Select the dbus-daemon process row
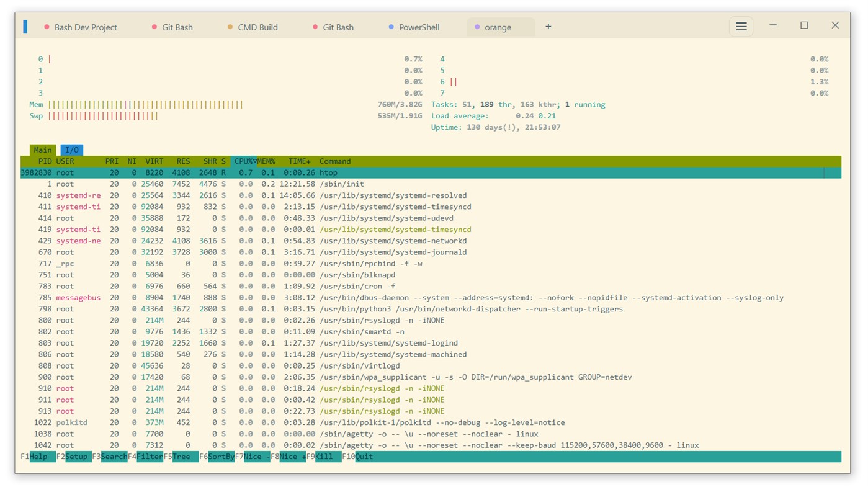868x487 pixels. [x=431, y=298]
